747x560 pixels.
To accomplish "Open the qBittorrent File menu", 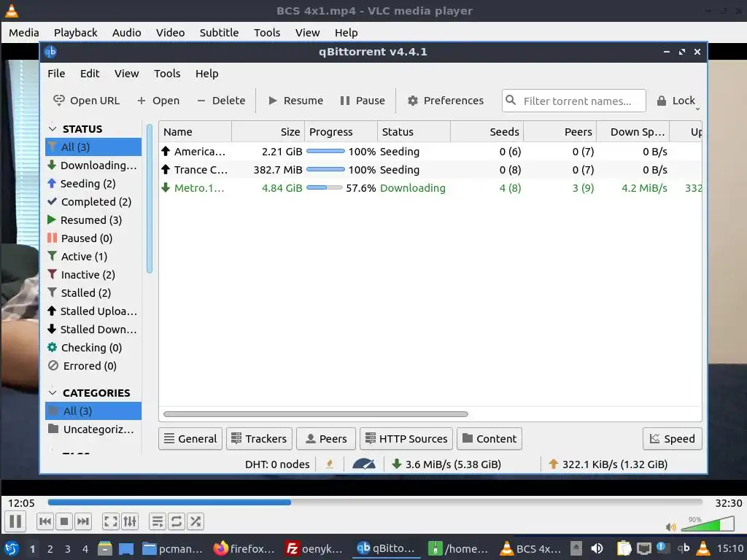I will [56, 74].
